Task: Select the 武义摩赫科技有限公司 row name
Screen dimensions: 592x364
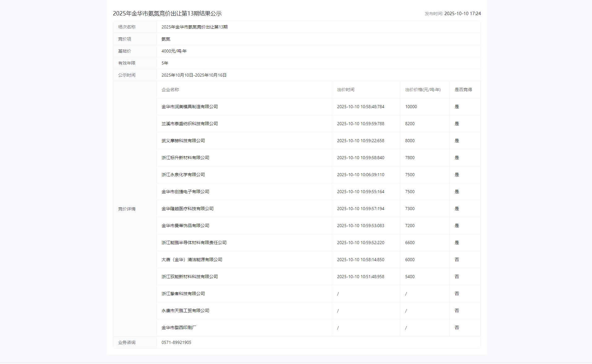Action: tap(183, 141)
